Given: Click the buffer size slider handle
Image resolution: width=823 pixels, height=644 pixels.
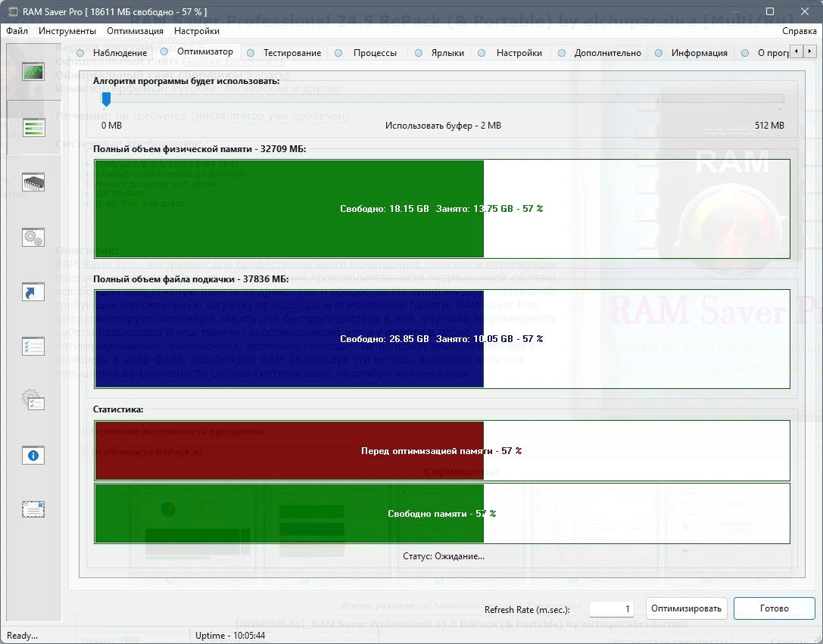Looking at the screenshot, I should 106,99.
